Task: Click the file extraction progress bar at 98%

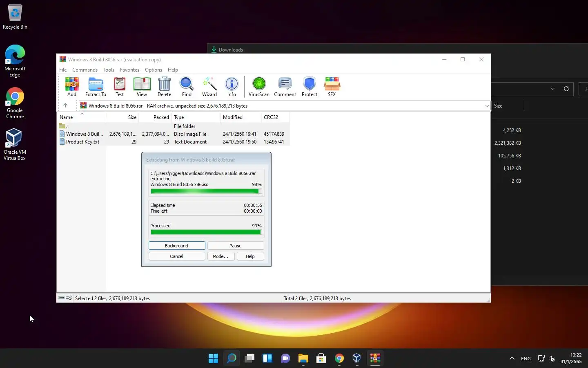Action: [x=206, y=191]
